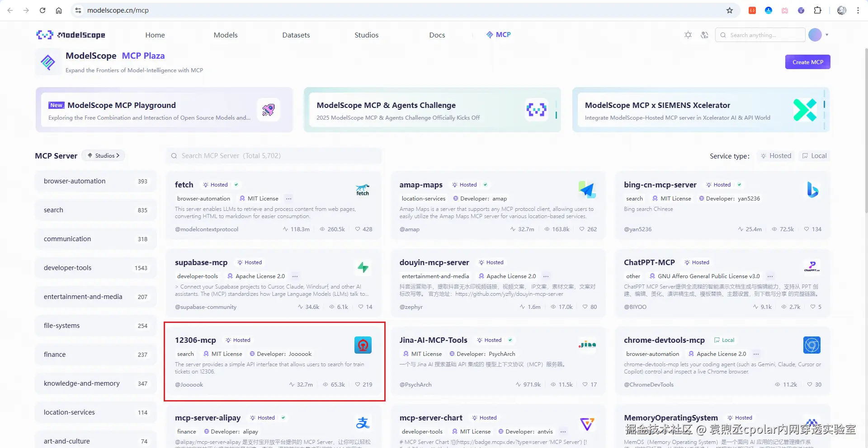Like the 12306-mcp heart icon

[358, 384]
